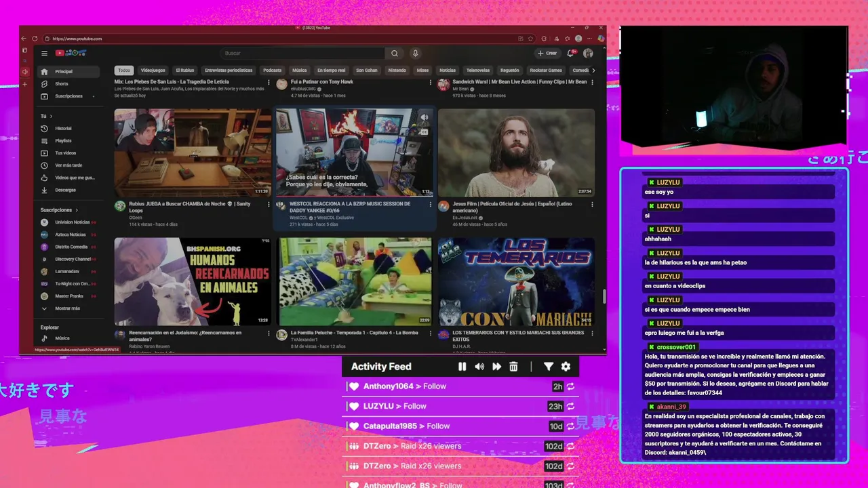The width and height of the screenshot is (868, 488).
Task: Click the YouTube page vertical scrollbar
Action: tap(604, 296)
